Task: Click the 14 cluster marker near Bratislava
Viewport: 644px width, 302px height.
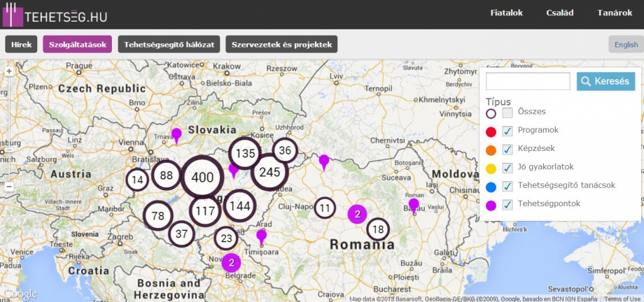Action: tap(137, 180)
